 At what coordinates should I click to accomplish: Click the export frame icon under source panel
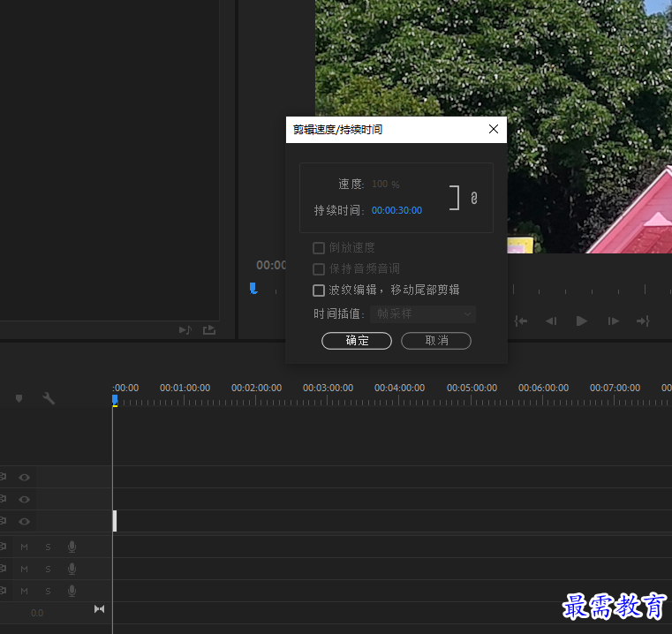click(x=209, y=329)
